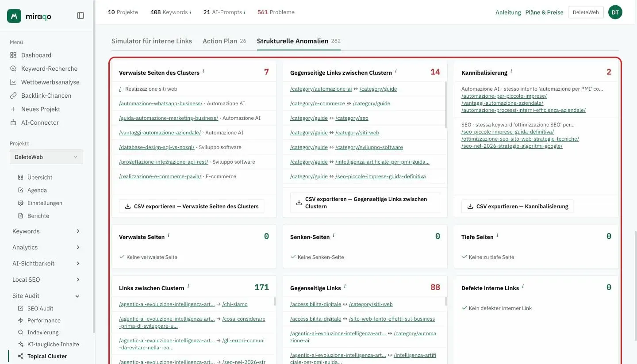Click the miraqo logo icon
The height and width of the screenshot is (364, 637).
pos(14,16)
